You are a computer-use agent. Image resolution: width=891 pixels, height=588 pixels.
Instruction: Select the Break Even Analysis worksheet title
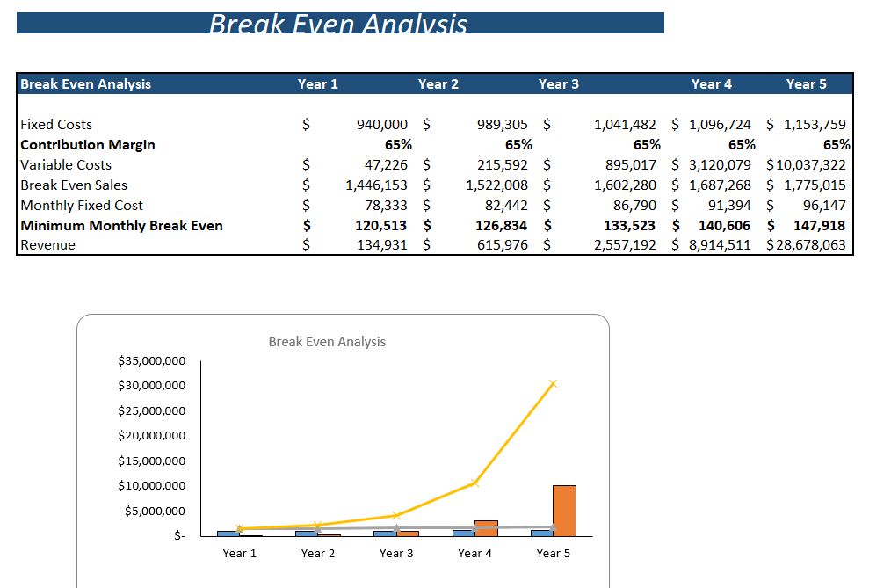[x=338, y=24]
